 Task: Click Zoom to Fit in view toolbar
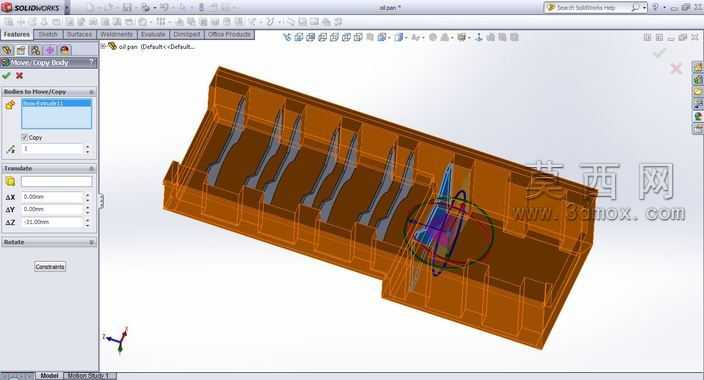click(287, 38)
